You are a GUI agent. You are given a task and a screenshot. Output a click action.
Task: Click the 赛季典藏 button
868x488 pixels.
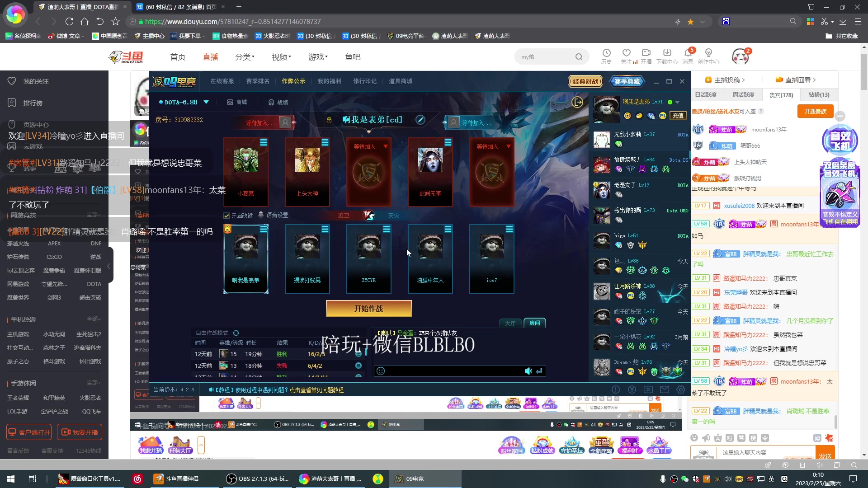pyautogui.click(x=627, y=81)
